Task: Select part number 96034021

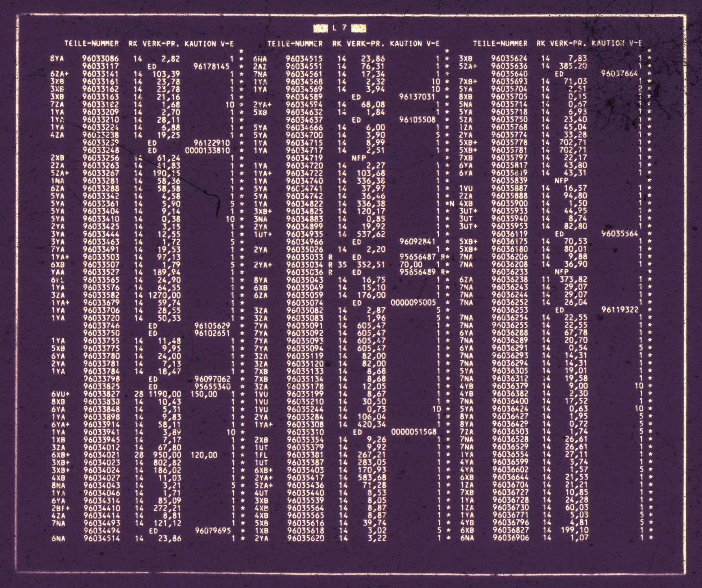Action: click(x=102, y=455)
